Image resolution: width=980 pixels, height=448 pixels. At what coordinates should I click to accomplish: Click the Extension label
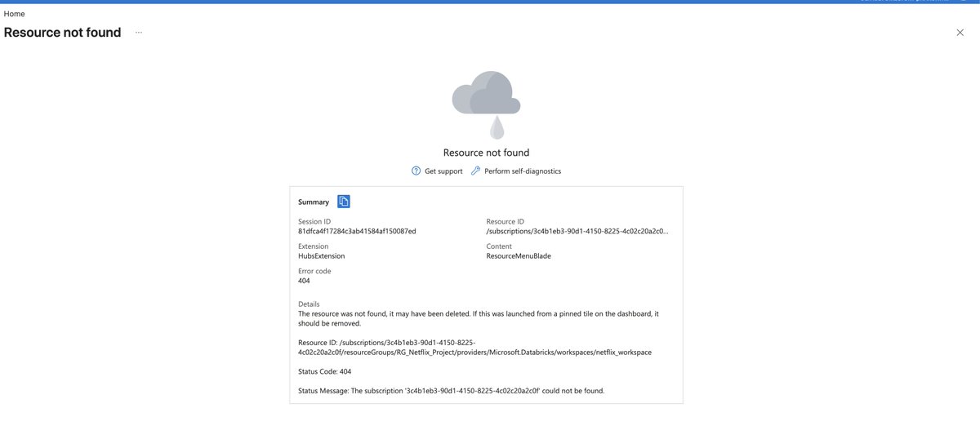(314, 246)
